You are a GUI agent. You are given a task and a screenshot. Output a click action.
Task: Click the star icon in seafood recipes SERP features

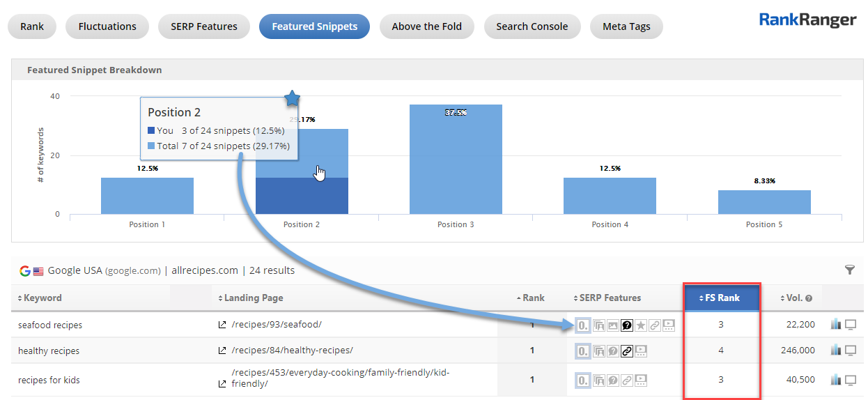point(641,325)
